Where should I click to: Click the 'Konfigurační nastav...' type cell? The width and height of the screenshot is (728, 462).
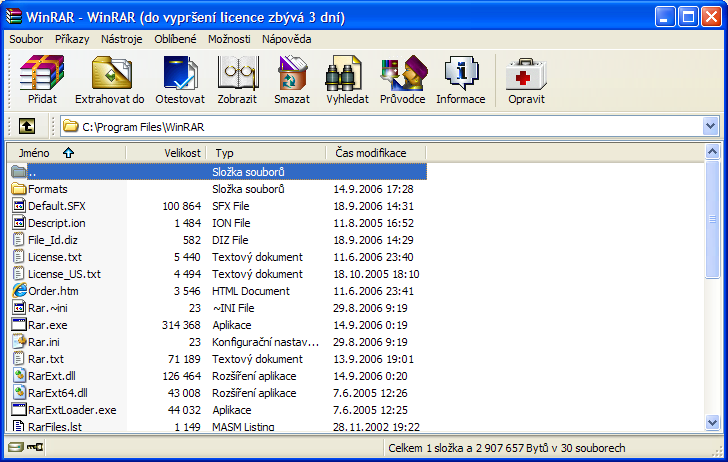266,342
